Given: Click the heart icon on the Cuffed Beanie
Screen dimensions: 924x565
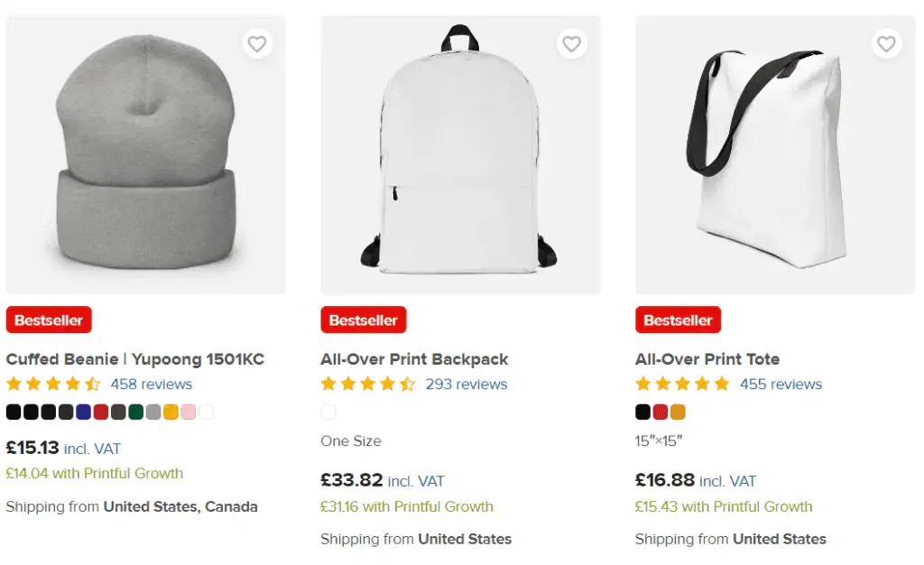Looking at the screenshot, I should point(256,43).
